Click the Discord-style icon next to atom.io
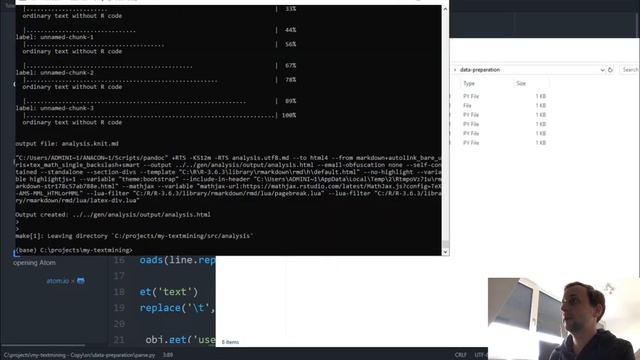 pyautogui.click(x=80, y=281)
